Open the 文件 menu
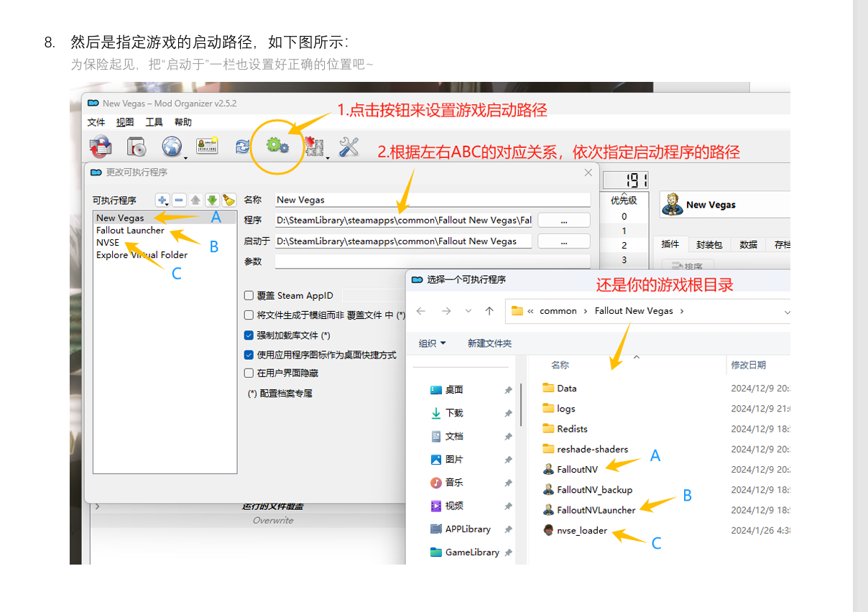 point(96,122)
